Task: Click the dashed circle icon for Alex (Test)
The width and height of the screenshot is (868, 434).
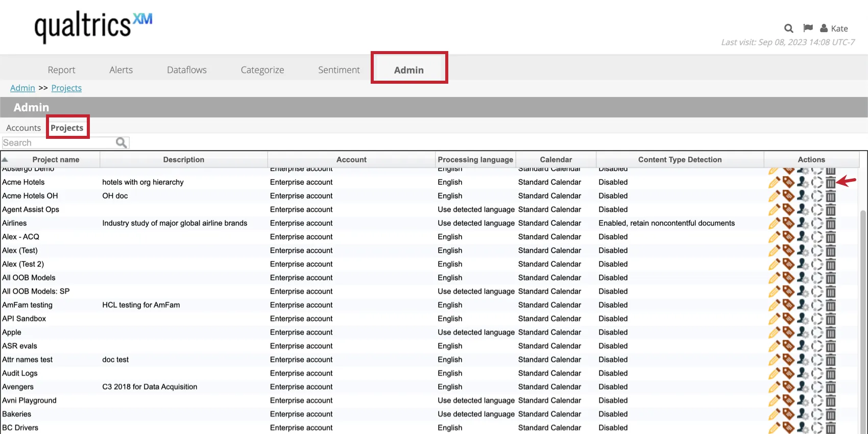Action: (817, 251)
